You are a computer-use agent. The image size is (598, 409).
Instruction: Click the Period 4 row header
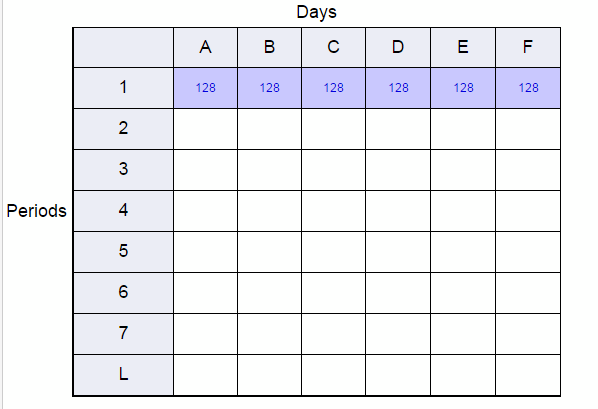click(x=123, y=211)
